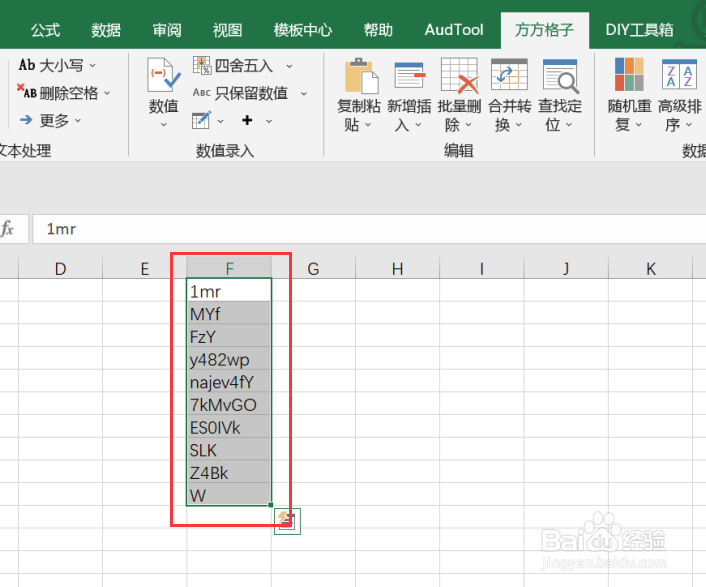This screenshot has height=587, width=706.
Task: Expand the 批量删除 dropdown arrow
Action: 468,125
